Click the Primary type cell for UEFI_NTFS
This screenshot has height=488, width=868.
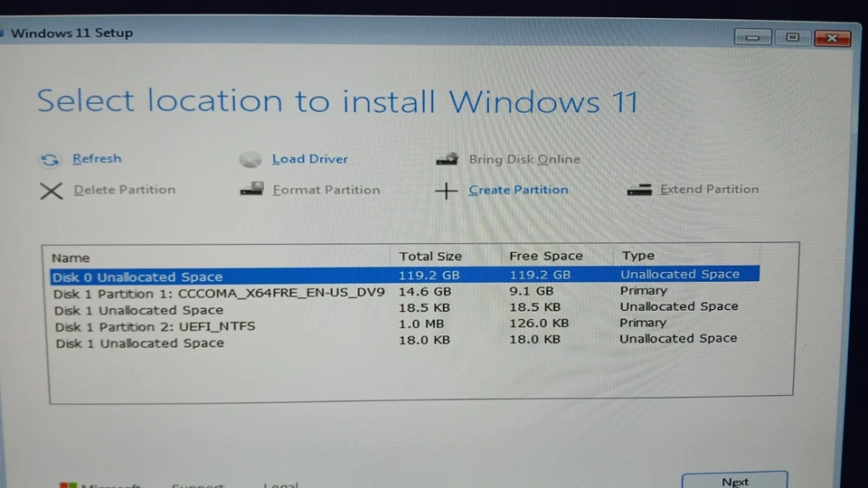tap(643, 323)
